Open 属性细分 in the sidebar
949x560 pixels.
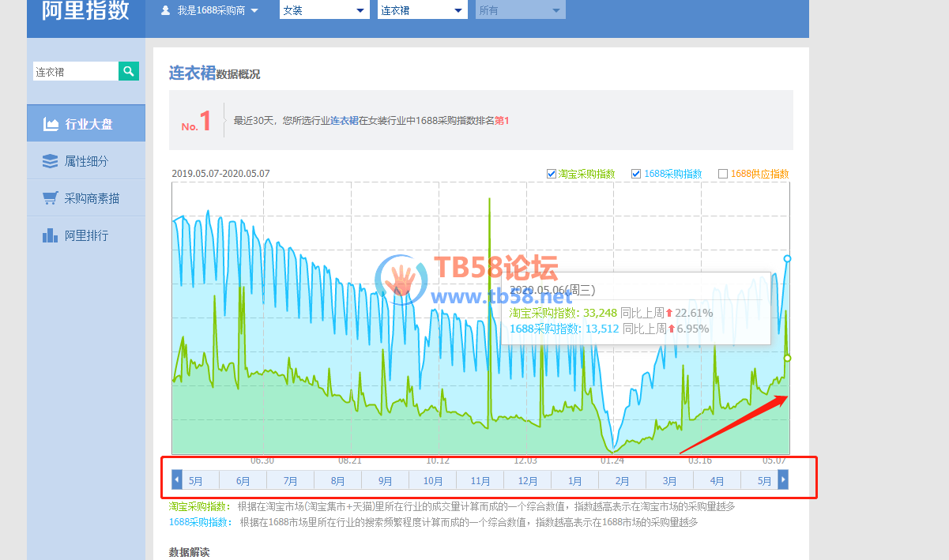point(86,161)
